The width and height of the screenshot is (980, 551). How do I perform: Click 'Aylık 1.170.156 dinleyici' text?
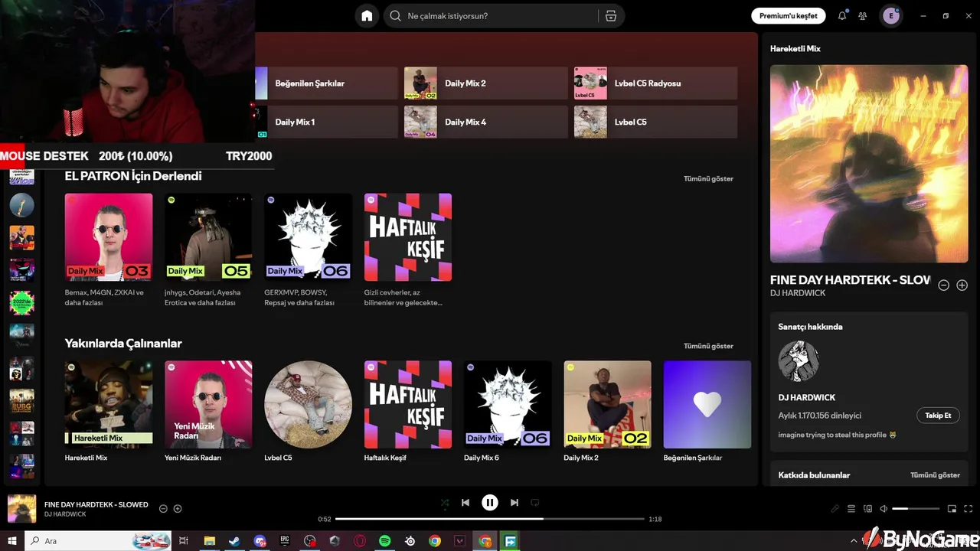(x=820, y=416)
